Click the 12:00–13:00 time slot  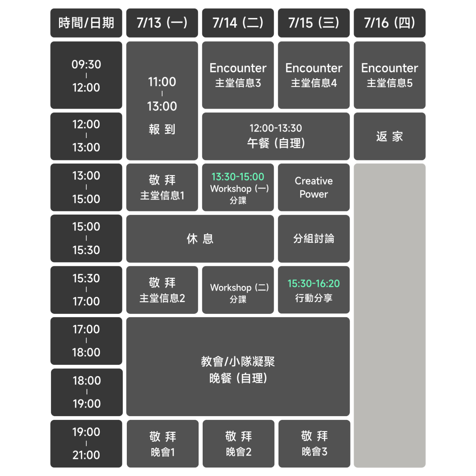click(x=86, y=136)
